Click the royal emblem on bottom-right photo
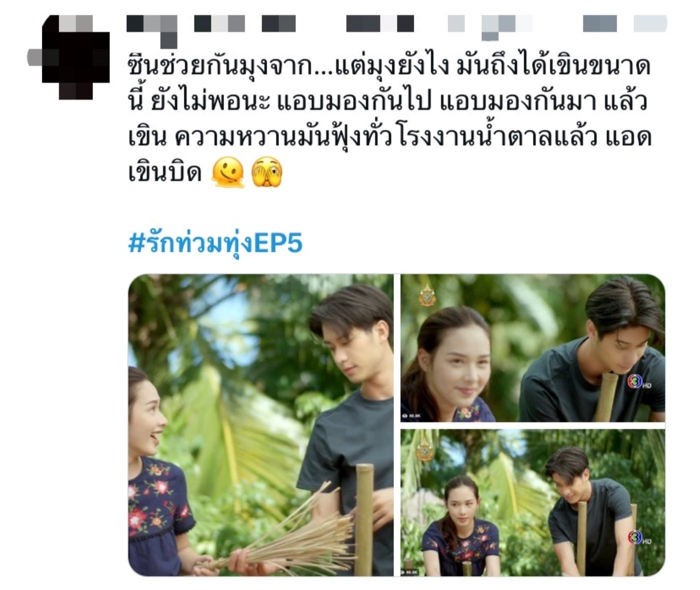700x590 pixels. pyautogui.click(x=425, y=450)
